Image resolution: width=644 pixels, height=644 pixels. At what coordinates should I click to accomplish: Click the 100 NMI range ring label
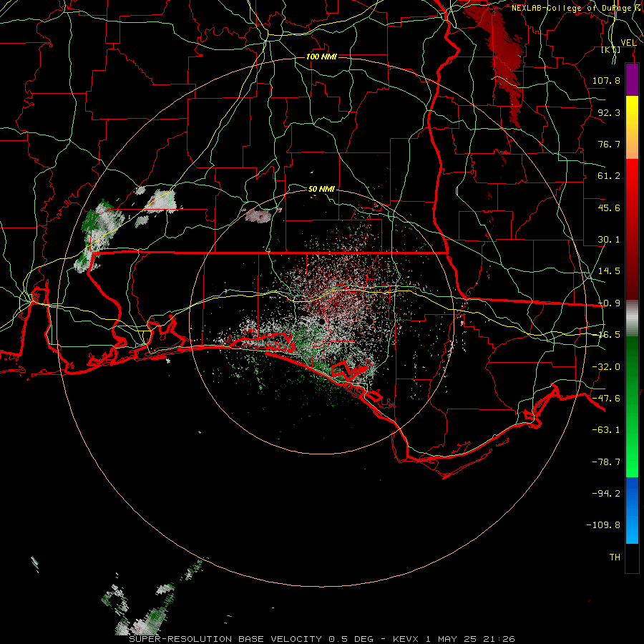click(x=321, y=57)
